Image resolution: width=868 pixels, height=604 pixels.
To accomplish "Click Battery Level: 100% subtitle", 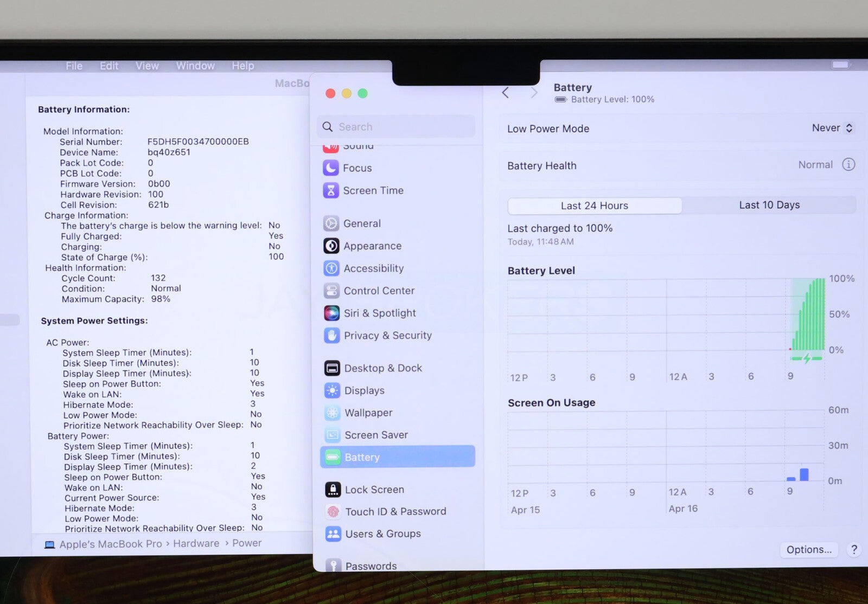I will pos(612,99).
